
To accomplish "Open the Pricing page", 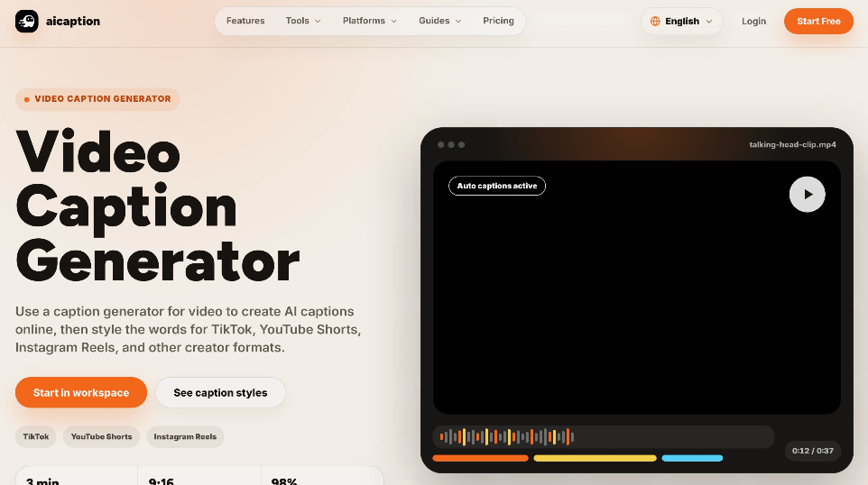I will [x=498, y=21].
